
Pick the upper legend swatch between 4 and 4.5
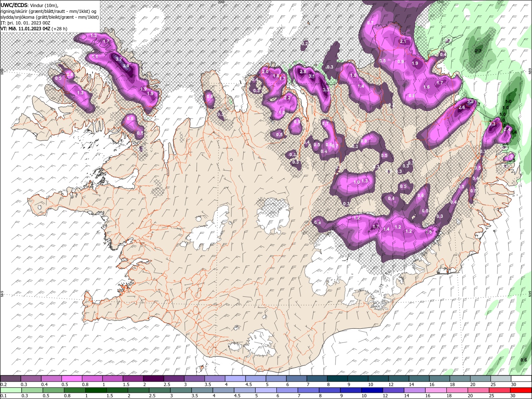pyautogui.click(x=235, y=379)
